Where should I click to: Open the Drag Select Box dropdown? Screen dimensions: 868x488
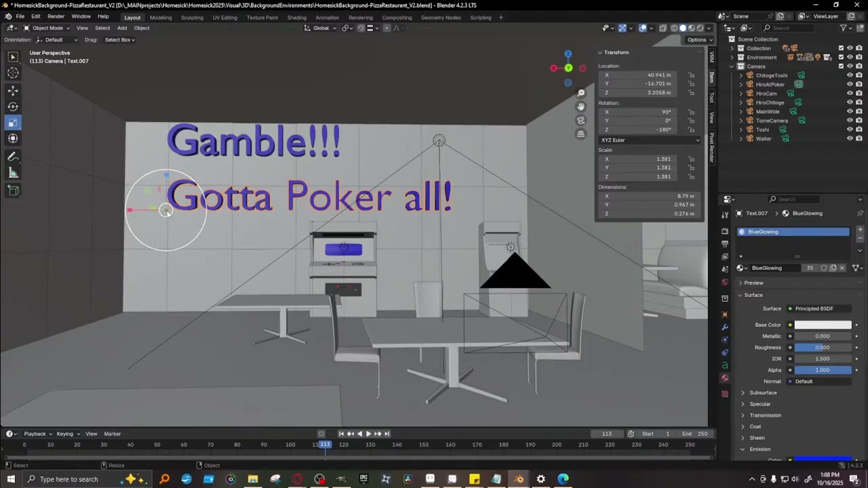click(119, 40)
